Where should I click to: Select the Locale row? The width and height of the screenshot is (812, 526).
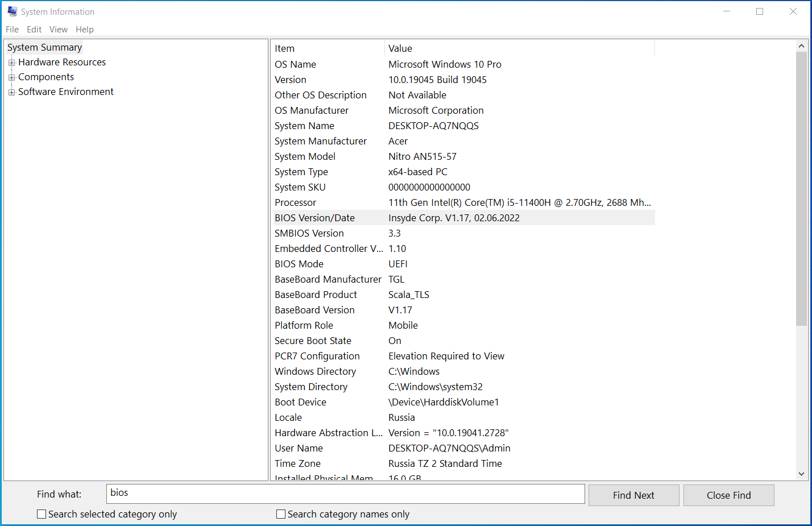coord(463,417)
